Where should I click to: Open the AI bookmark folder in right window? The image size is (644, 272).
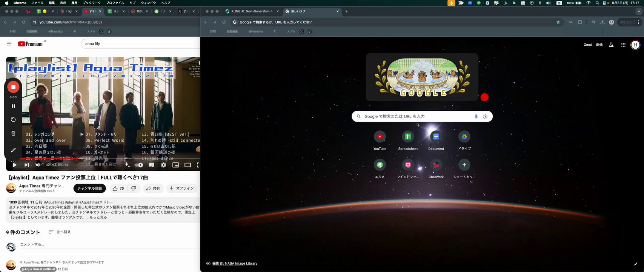pyautogui.click(x=275, y=31)
